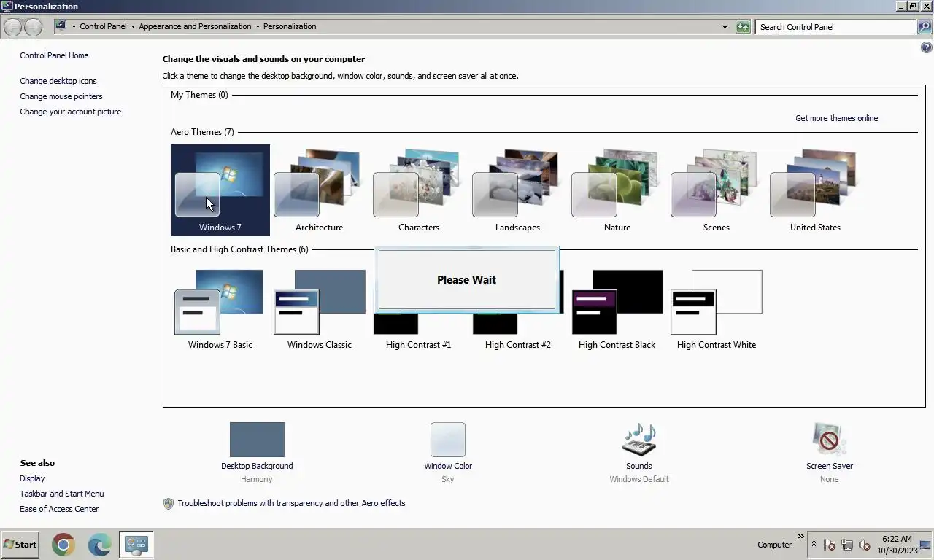
Task: Select the Windows 7 Aero theme
Action: point(220,190)
